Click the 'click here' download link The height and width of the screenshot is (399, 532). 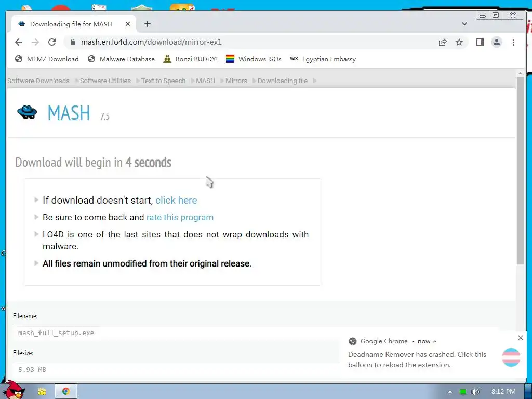(x=176, y=200)
